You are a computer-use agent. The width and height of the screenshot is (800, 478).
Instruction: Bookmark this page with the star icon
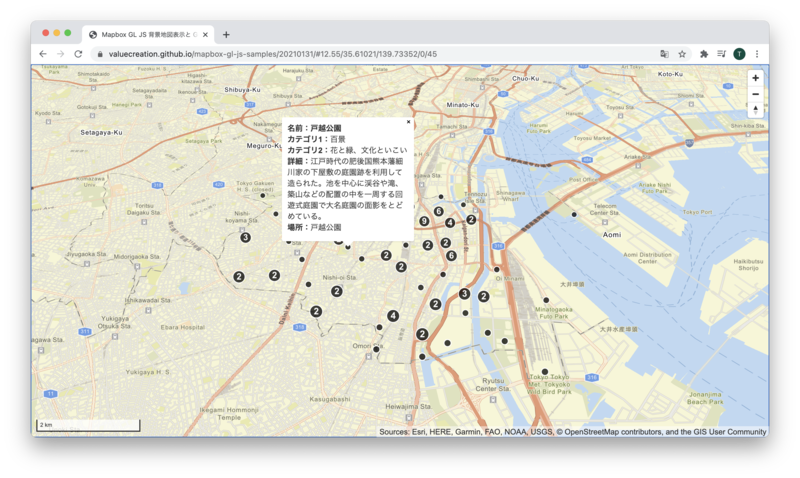pyautogui.click(x=682, y=54)
